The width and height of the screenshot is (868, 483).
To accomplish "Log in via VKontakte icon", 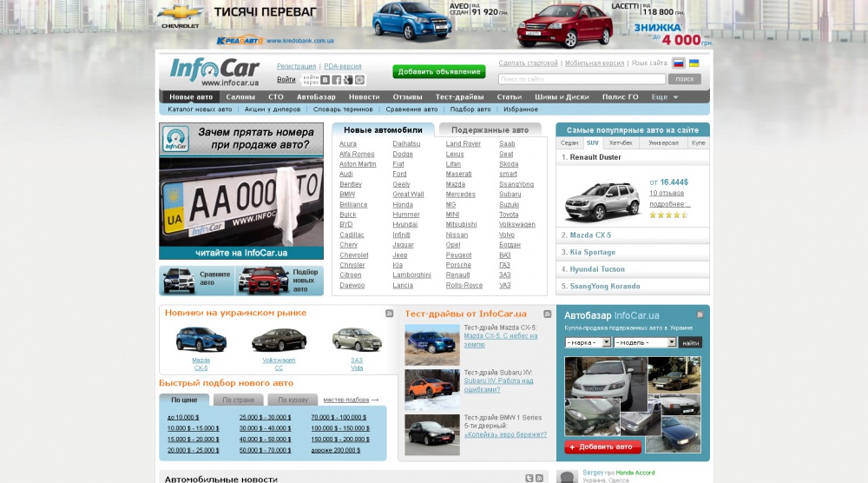I will (x=325, y=80).
